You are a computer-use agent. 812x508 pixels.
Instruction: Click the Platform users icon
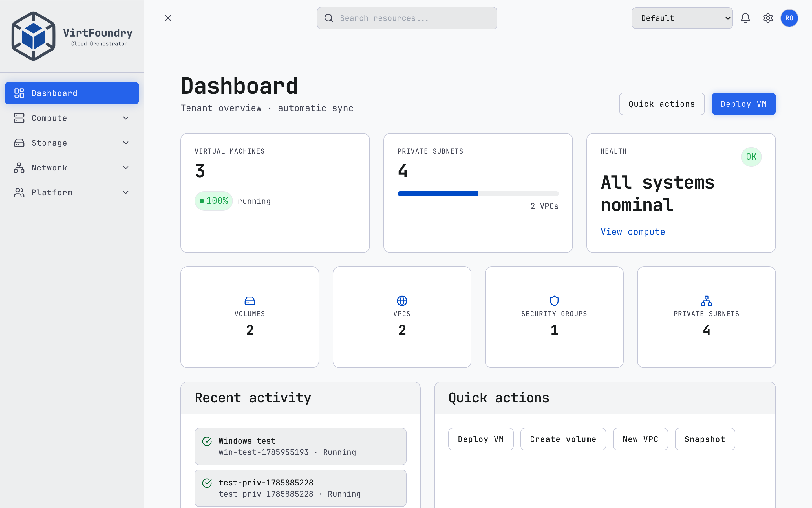(19, 192)
